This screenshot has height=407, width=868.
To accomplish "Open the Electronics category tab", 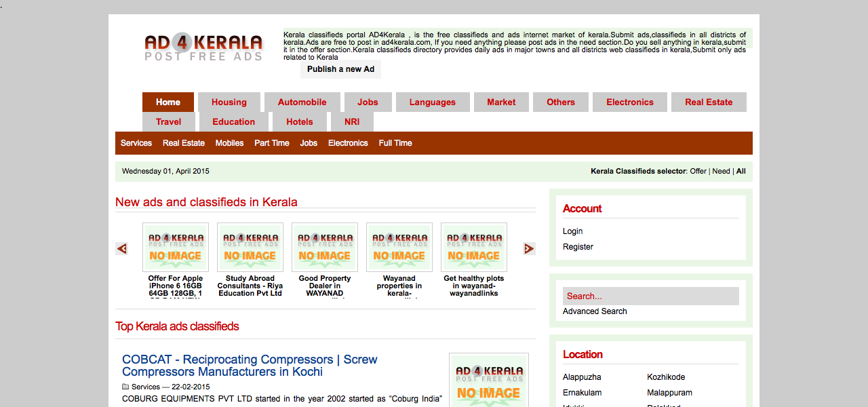I will 630,102.
